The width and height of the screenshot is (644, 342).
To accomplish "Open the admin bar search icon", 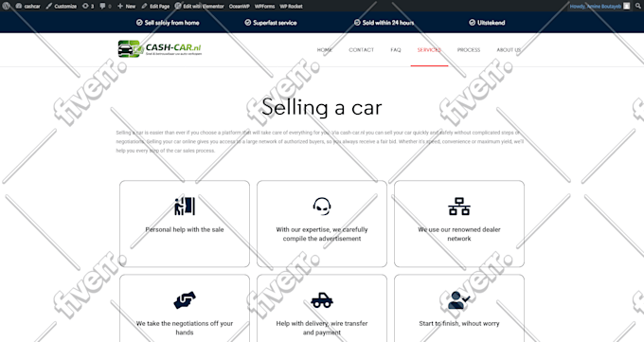I will (x=638, y=7).
